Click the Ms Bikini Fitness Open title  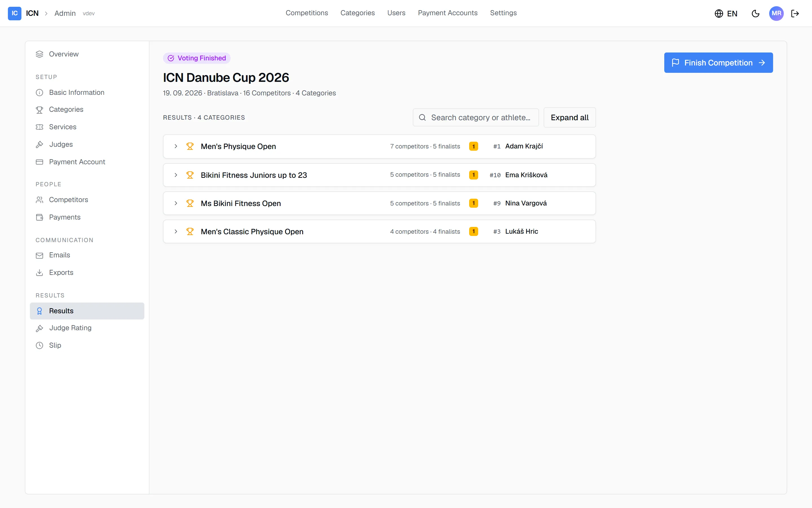(240, 203)
